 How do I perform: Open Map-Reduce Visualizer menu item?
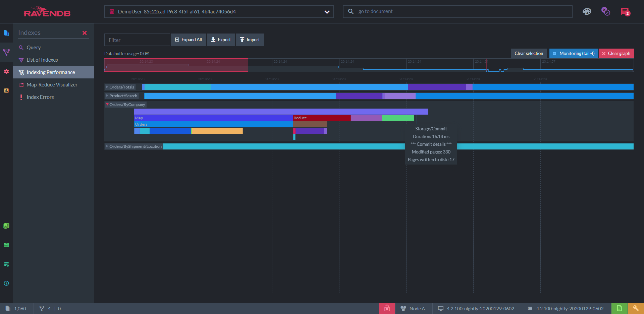pyautogui.click(x=52, y=85)
